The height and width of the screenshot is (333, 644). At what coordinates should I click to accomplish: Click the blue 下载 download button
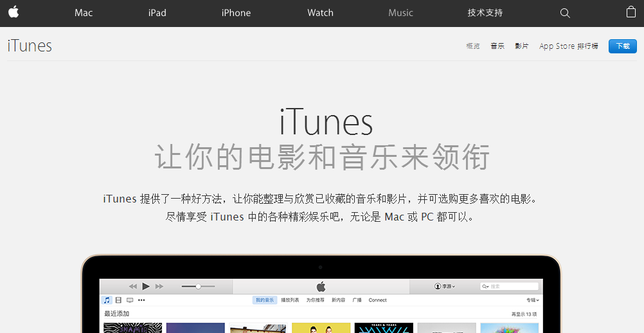click(623, 46)
